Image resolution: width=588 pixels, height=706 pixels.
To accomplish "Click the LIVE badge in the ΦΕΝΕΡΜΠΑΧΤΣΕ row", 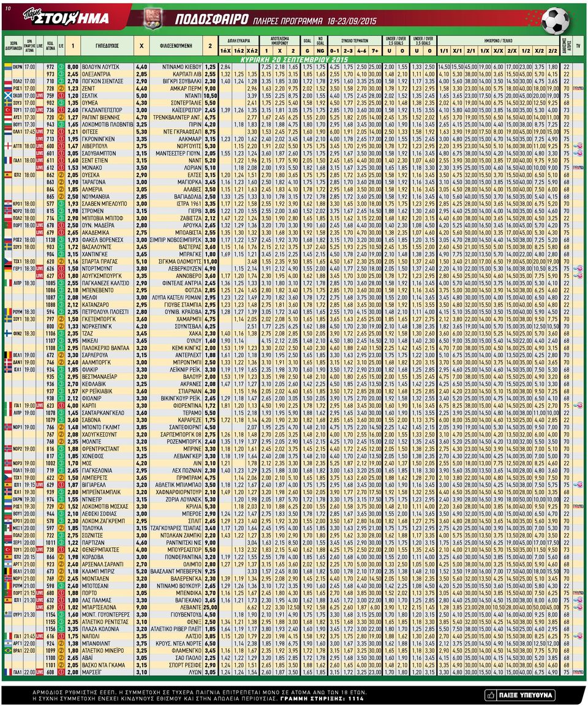I will (40, 550).
